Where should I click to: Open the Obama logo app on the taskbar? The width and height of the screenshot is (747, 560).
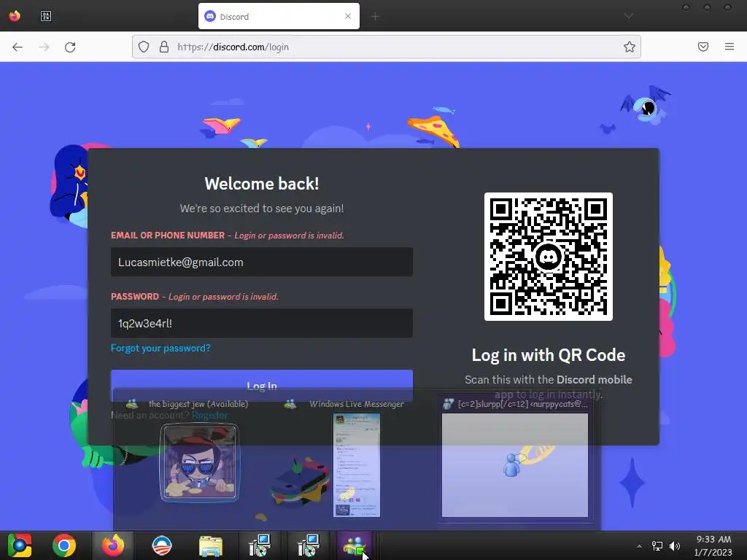click(x=162, y=545)
